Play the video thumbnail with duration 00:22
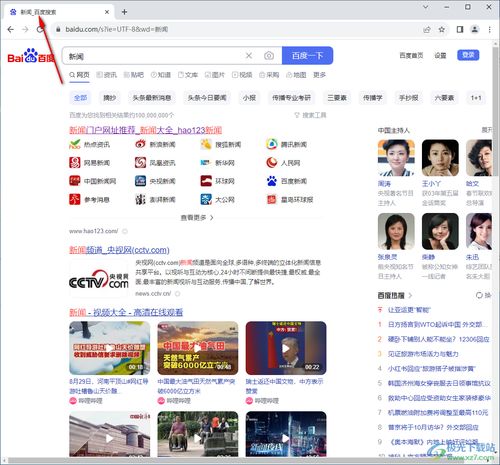Screen dimensions: 500x465 [286, 348]
